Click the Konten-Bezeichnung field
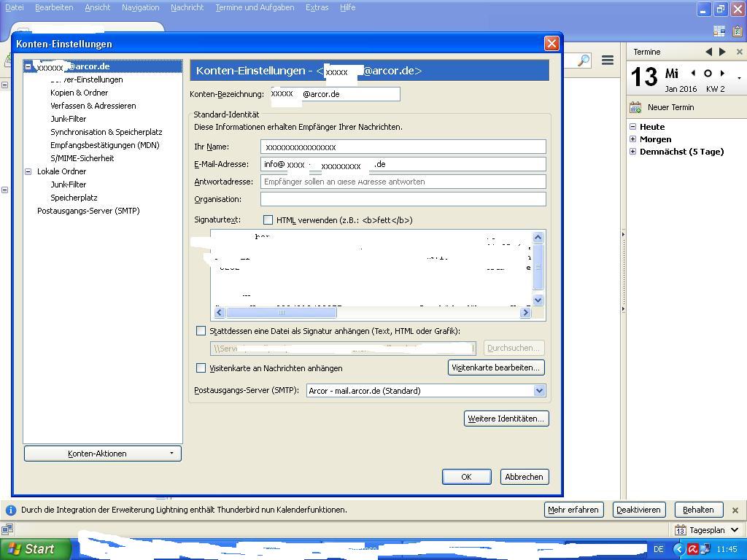747x560 pixels. 336,94
